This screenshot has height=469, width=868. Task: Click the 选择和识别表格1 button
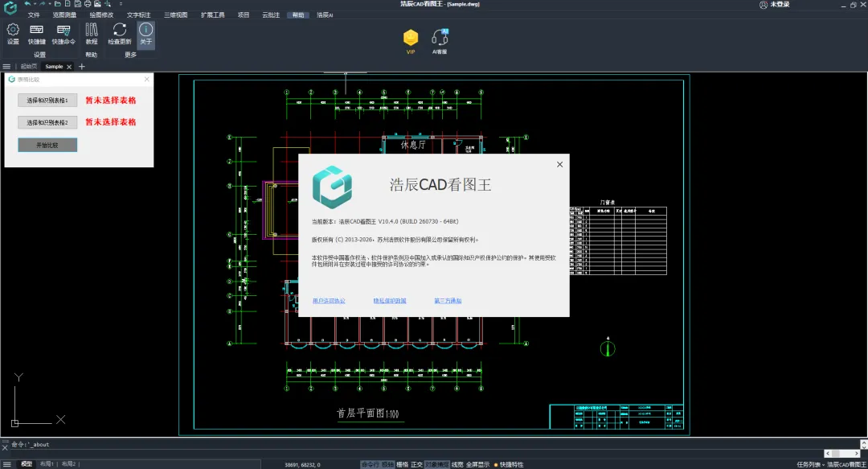click(47, 101)
